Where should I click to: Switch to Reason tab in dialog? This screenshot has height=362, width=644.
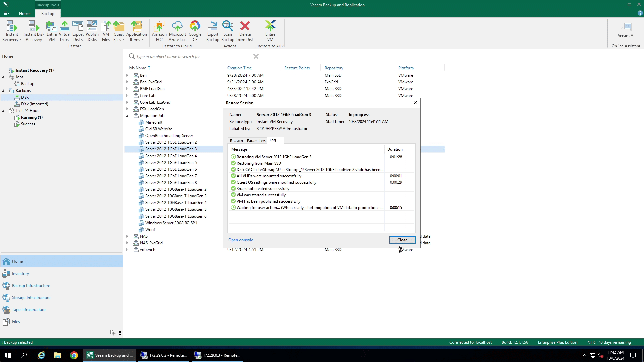coord(236,141)
